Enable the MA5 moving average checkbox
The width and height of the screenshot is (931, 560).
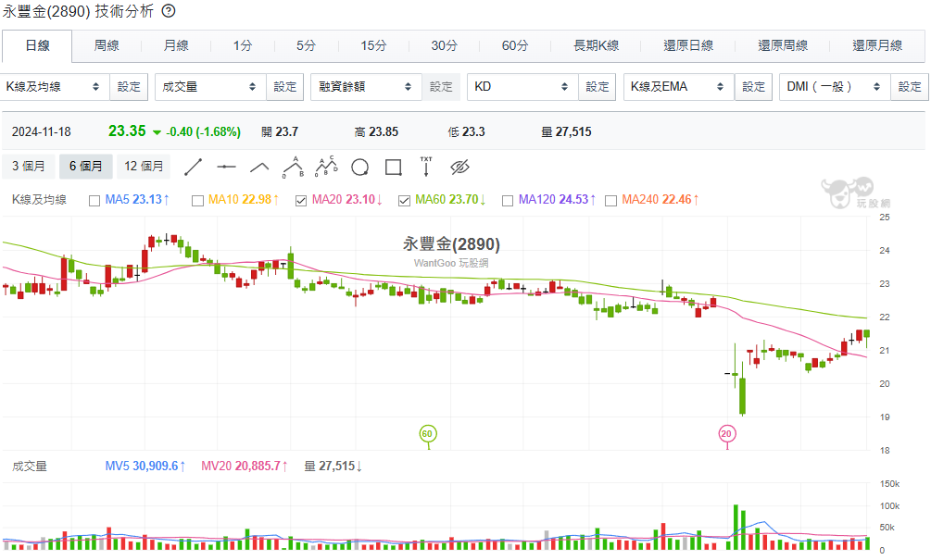click(x=94, y=200)
